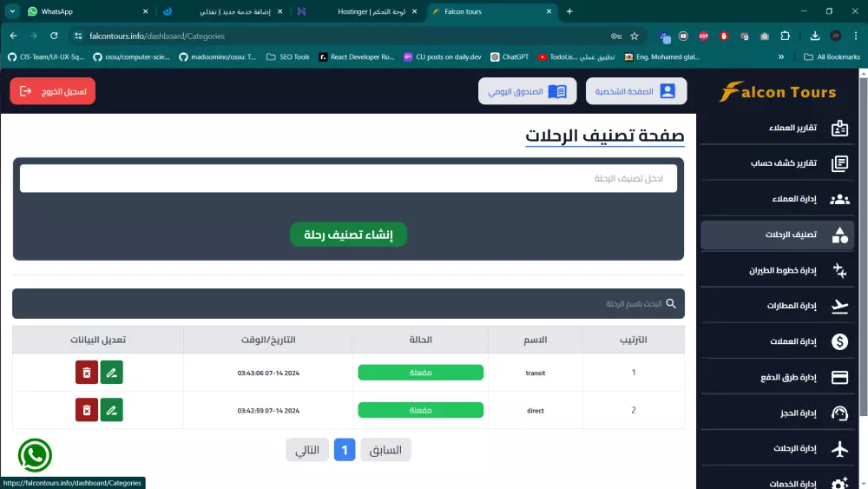Click the dollar coin icon for إدارة العملات
This screenshot has width=868, height=489.
click(x=839, y=341)
